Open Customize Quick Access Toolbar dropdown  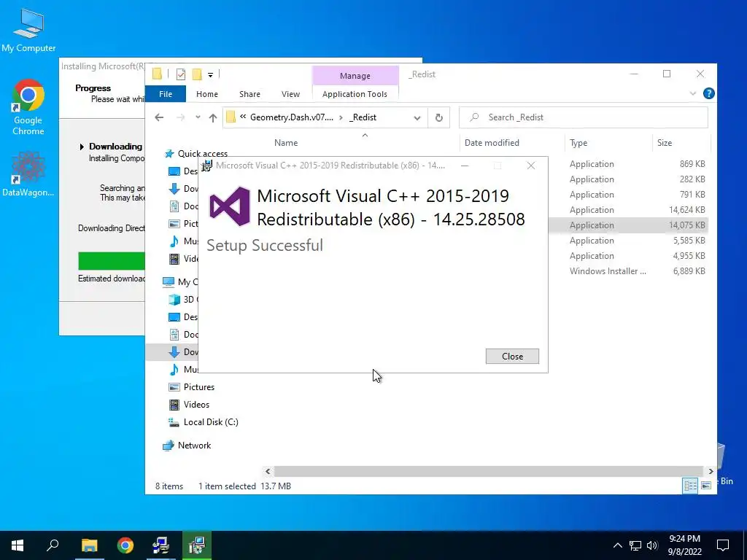(x=210, y=74)
